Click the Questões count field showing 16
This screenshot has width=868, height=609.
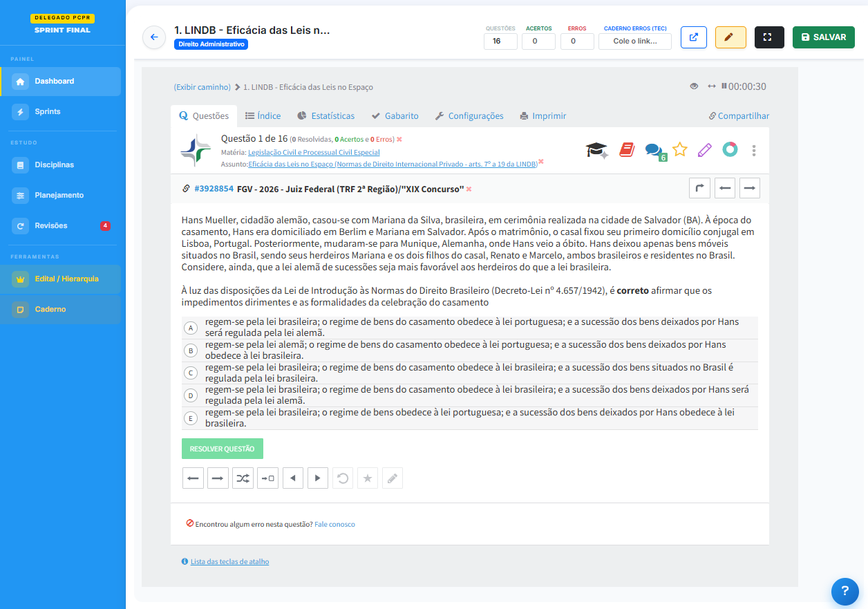pyautogui.click(x=500, y=41)
